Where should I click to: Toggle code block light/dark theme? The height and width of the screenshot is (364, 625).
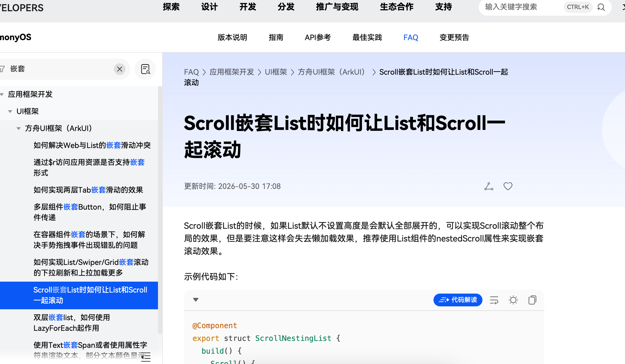[513, 300]
